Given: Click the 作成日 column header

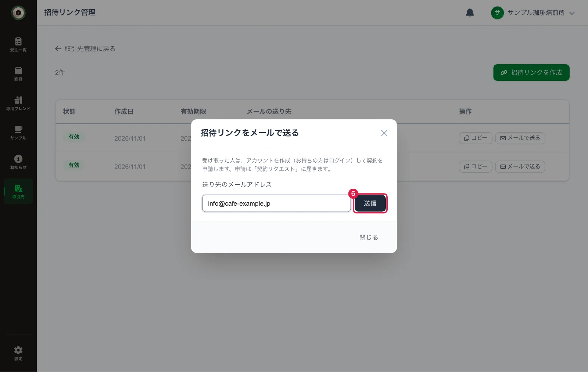Looking at the screenshot, I should pyautogui.click(x=124, y=111).
